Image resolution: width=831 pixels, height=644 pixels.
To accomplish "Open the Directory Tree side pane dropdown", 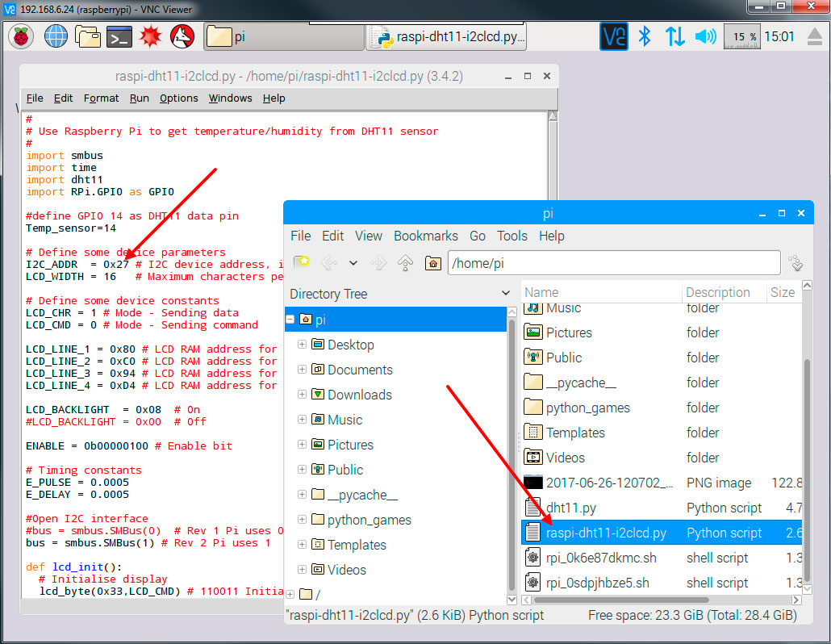I will (x=506, y=294).
